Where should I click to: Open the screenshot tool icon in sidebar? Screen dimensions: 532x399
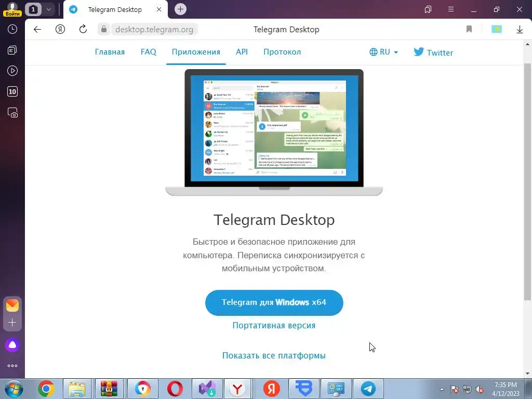click(x=12, y=113)
